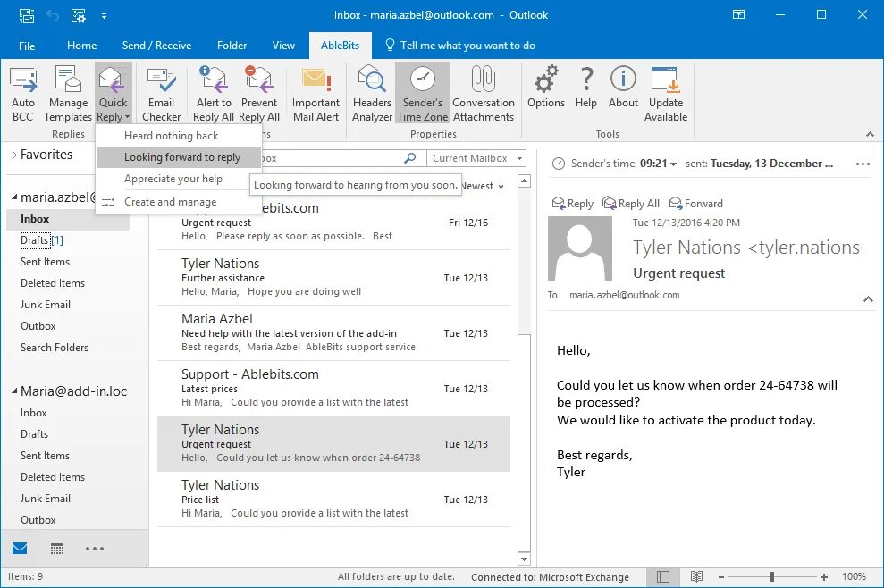Switch to the View tab
884x588 pixels.
[283, 46]
